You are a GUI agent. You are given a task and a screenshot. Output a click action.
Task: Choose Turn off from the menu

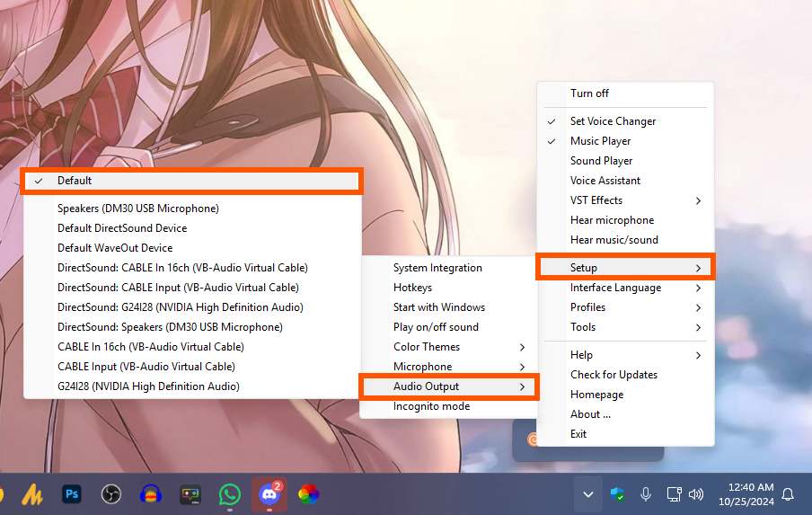point(625,93)
